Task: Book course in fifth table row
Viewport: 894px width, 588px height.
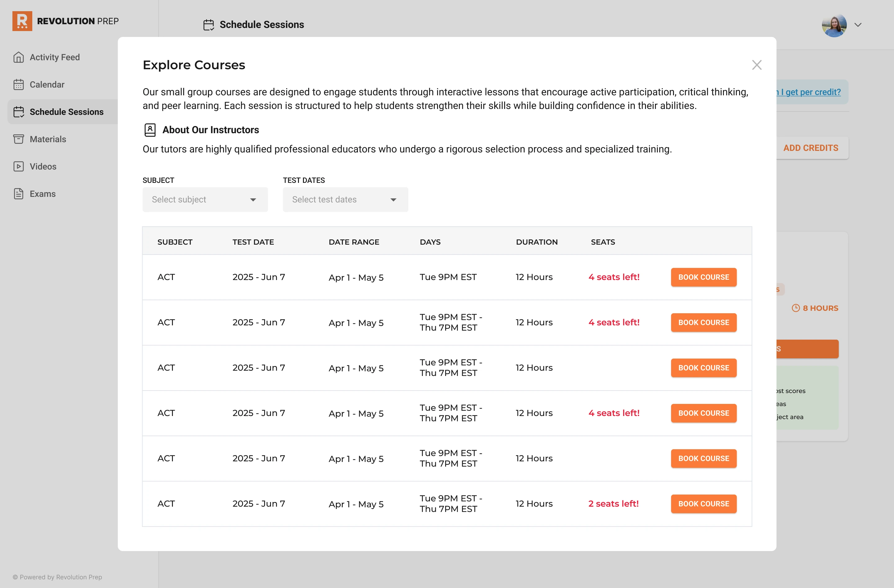Action: coord(703,459)
